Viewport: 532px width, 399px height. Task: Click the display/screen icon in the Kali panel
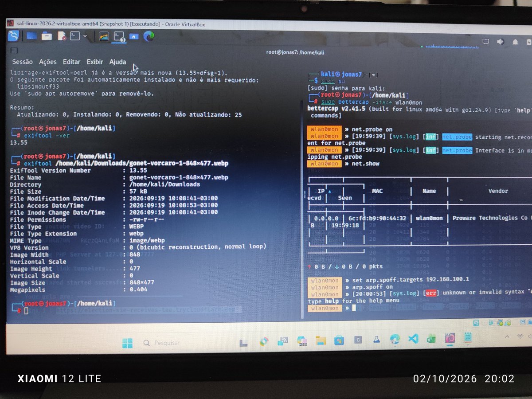click(x=486, y=42)
